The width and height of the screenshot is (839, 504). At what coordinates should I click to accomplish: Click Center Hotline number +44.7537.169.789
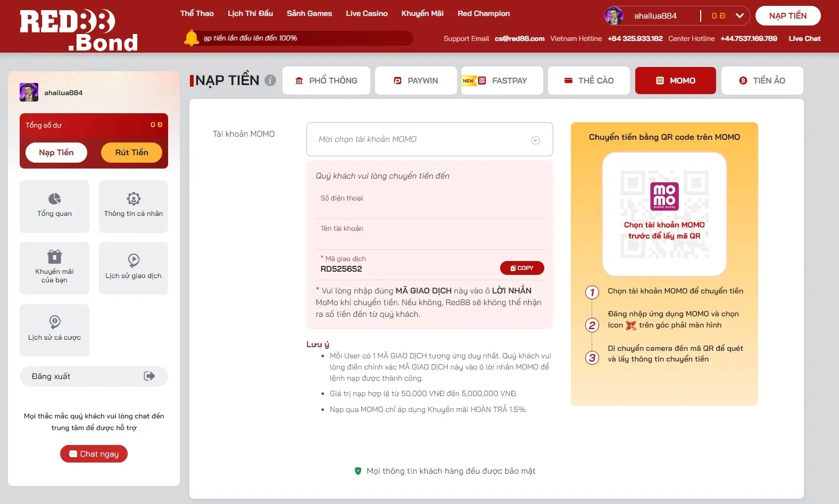(x=749, y=38)
